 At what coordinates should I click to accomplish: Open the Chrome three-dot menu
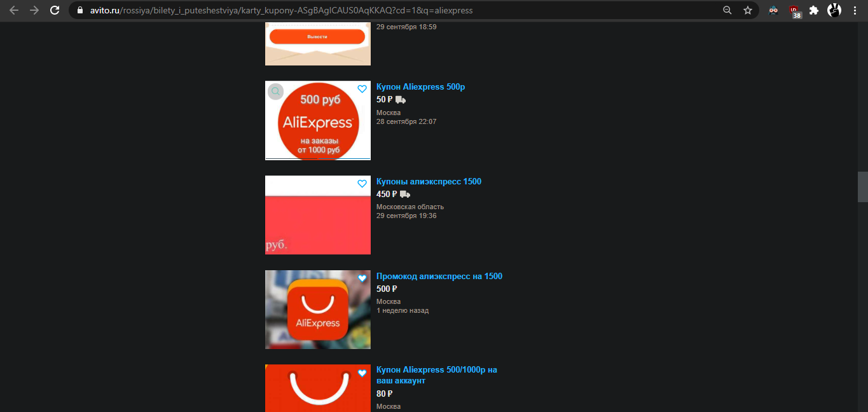tap(855, 10)
